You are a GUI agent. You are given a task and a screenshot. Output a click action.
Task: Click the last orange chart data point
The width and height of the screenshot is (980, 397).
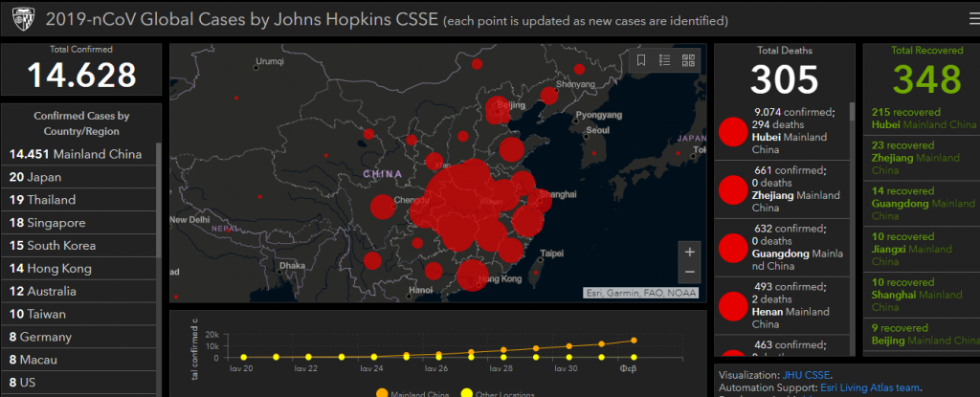click(x=634, y=340)
